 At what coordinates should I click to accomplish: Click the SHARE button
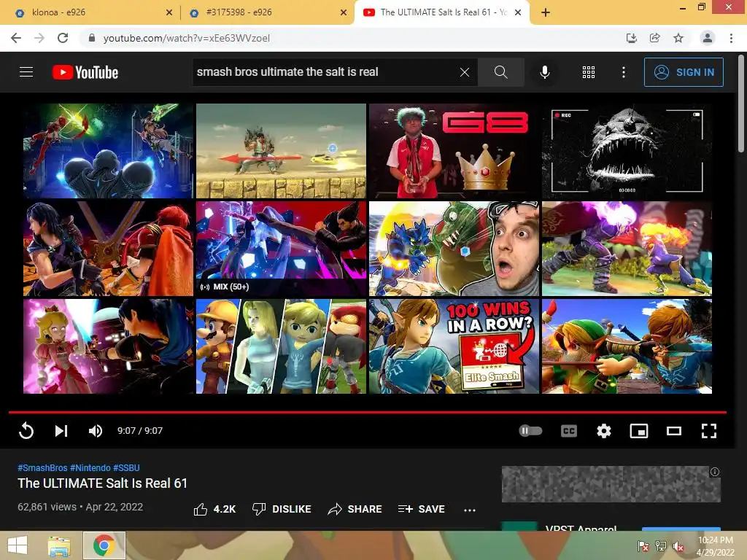click(355, 509)
